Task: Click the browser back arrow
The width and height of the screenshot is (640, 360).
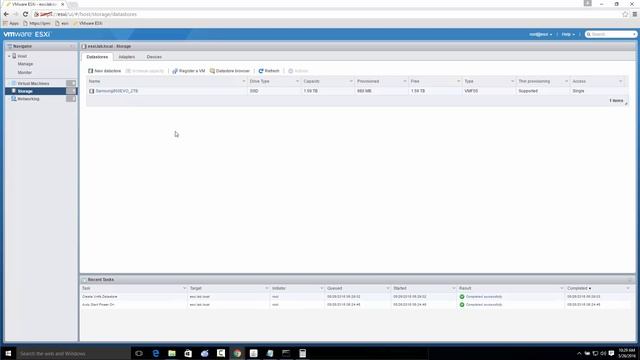Action: tap(6, 14)
